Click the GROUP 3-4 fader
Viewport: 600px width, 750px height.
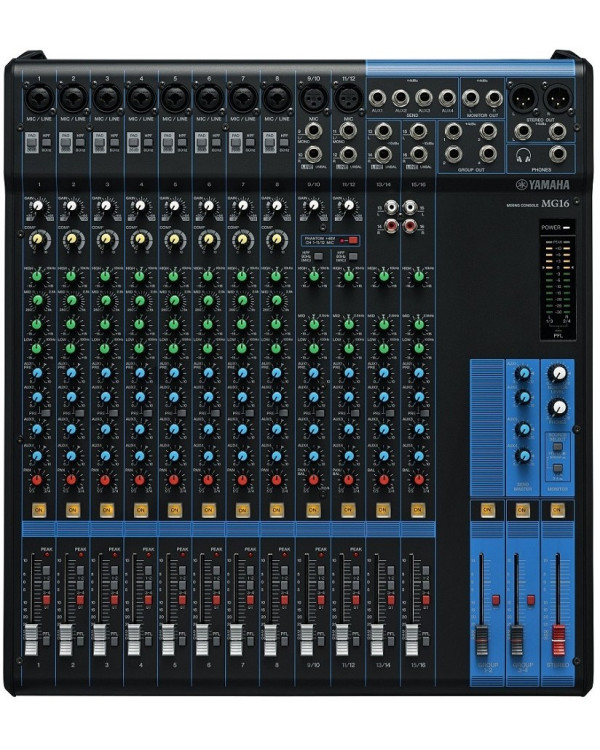pos(517,640)
